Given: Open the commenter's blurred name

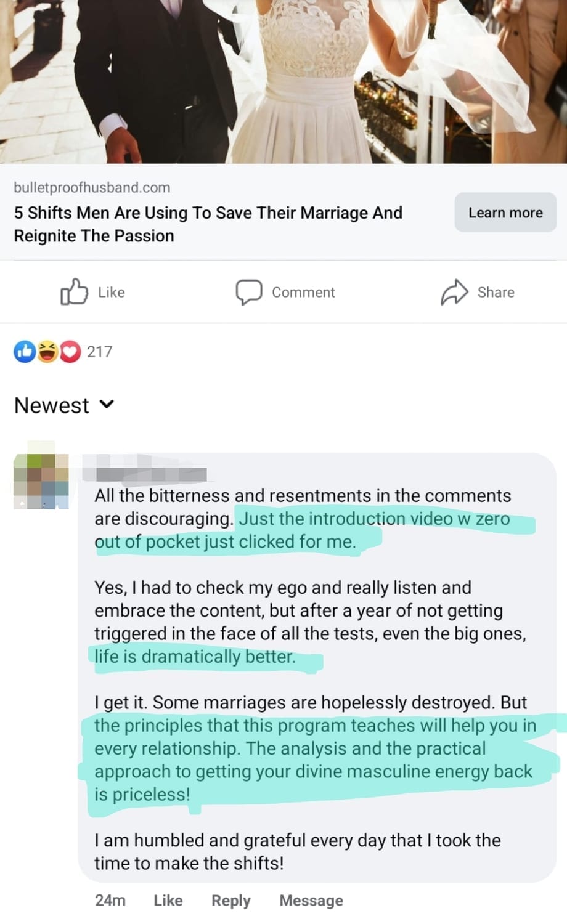Looking at the screenshot, I should tap(144, 471).
